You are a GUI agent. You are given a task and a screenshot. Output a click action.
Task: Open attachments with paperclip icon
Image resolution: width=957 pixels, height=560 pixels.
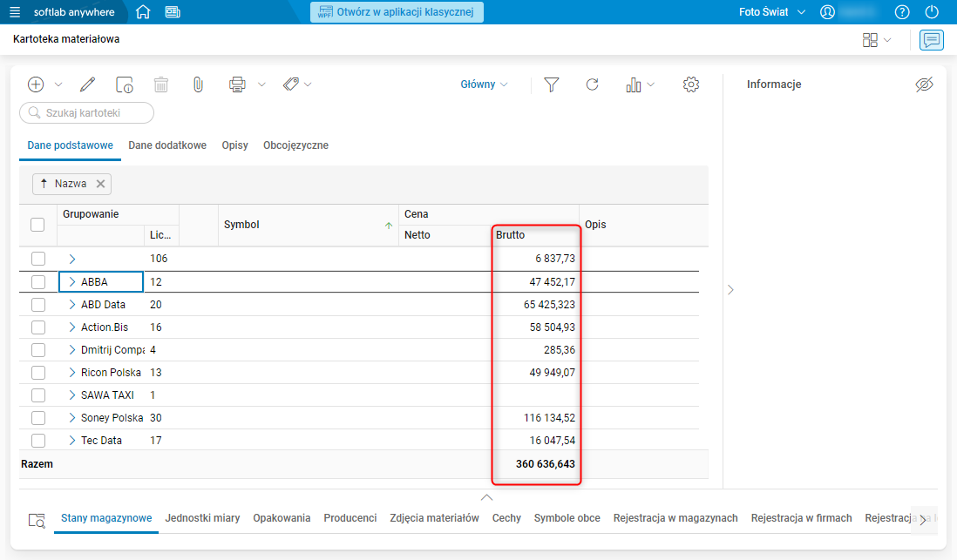pyautogui.click(x=198, y=84)
